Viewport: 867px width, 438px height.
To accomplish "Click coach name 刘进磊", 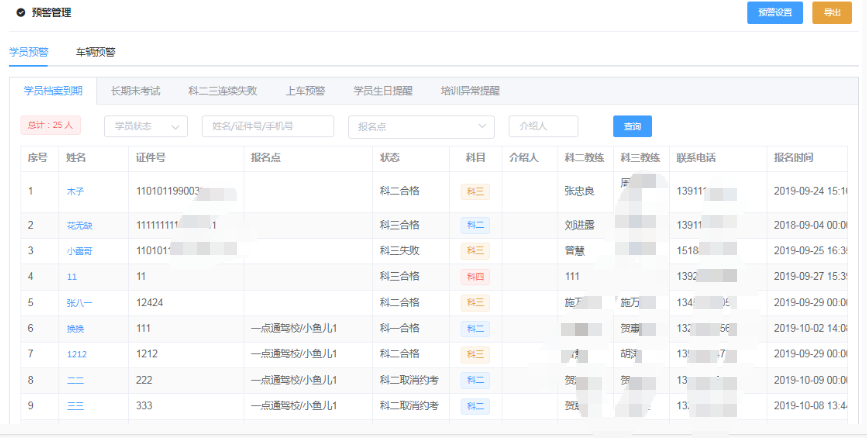I will pyautogui.click(x=579, y=226).
